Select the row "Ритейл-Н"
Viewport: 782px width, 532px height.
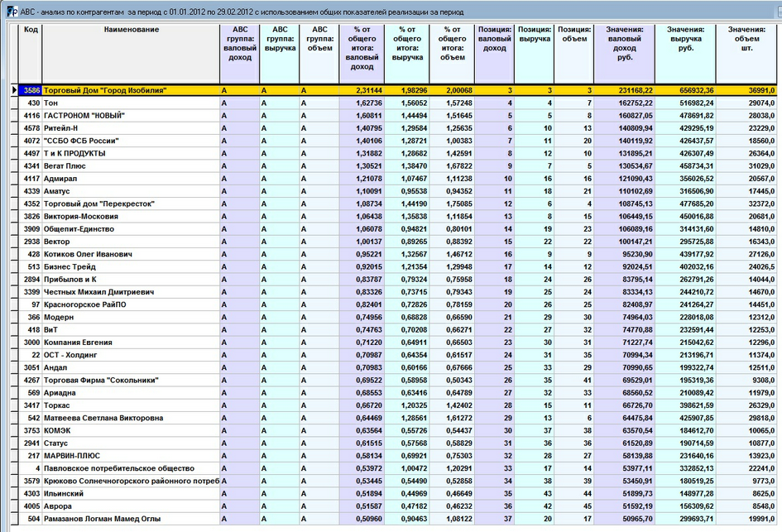(x=397, y=128)
